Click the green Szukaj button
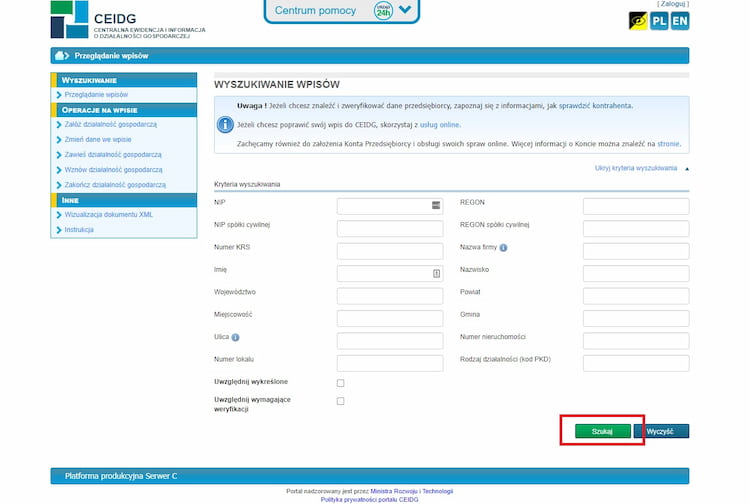750x504 pixels. click(x=602, y=431)
